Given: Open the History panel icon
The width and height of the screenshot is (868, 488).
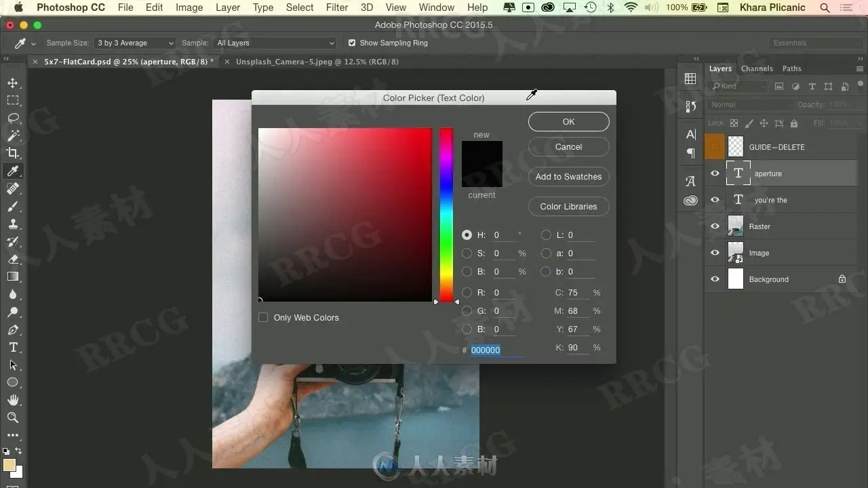Looking at the screenshot, I should pos(690,106).
